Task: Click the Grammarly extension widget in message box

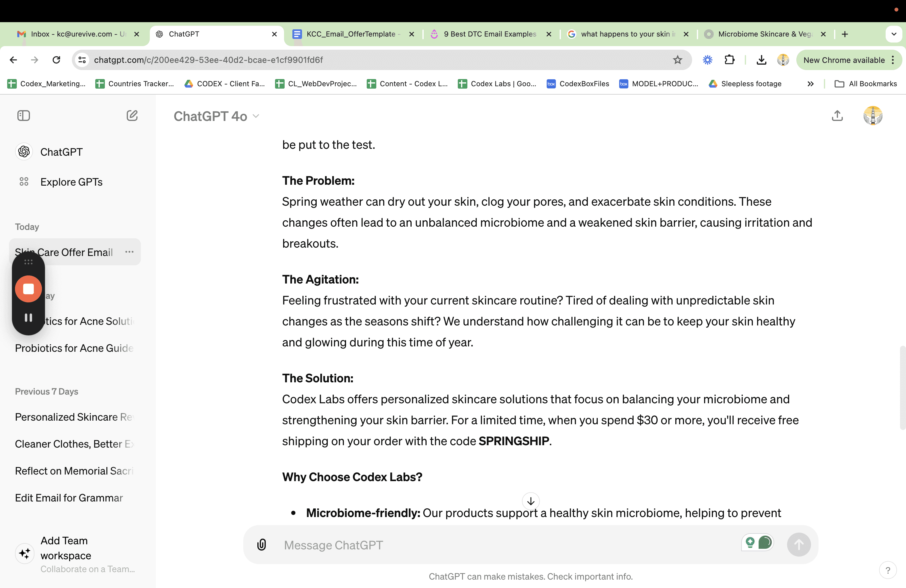Action: pyautogui.click(x=757, y=542)
